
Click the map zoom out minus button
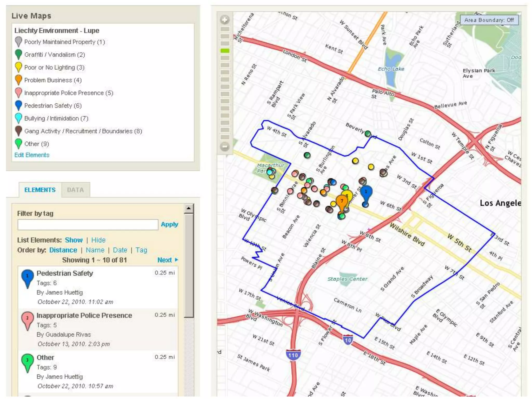click(x=225, y=147)
